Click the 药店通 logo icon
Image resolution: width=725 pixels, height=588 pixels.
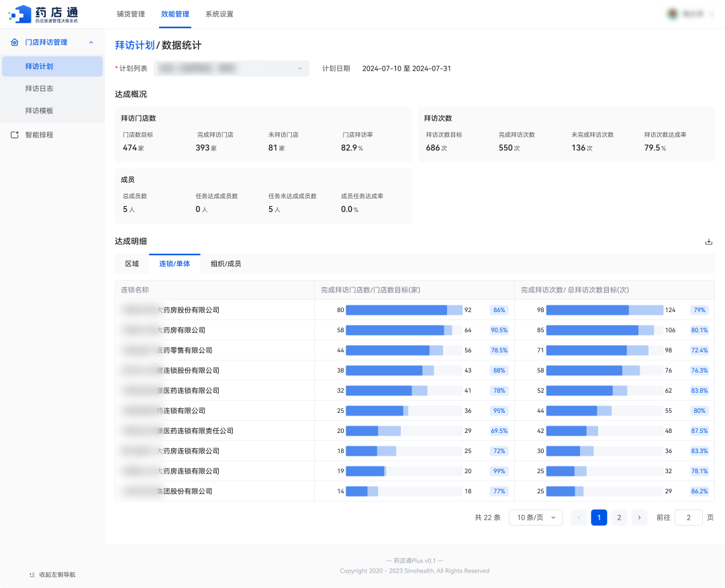tap(20, 14)
